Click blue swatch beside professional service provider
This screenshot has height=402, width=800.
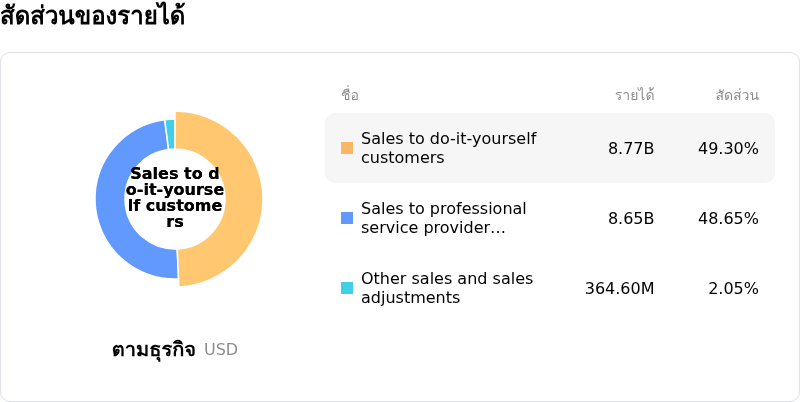point(347,218)
